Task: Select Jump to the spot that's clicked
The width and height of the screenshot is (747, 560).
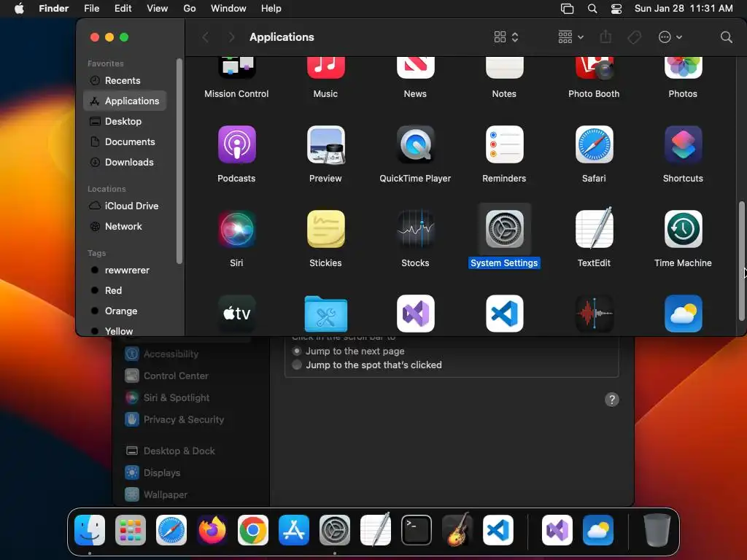Action: 297,365
